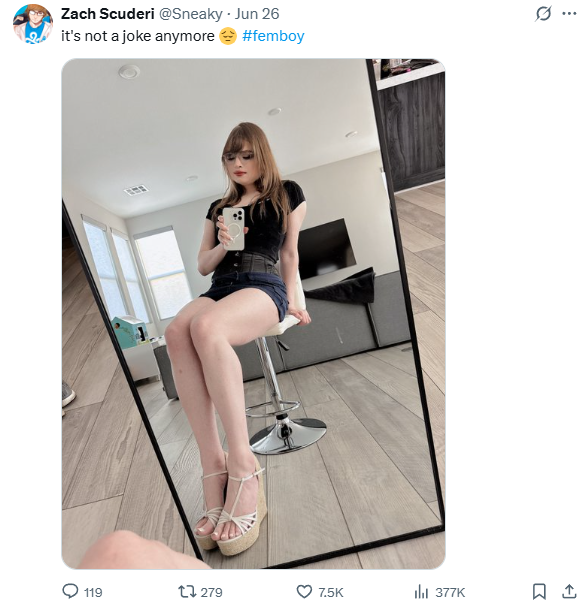Image resolution: width=588 pixels, height=613 pixels.
Task: Click the tweet text 'it's not a joke anymore'
Action: (138, 36)
